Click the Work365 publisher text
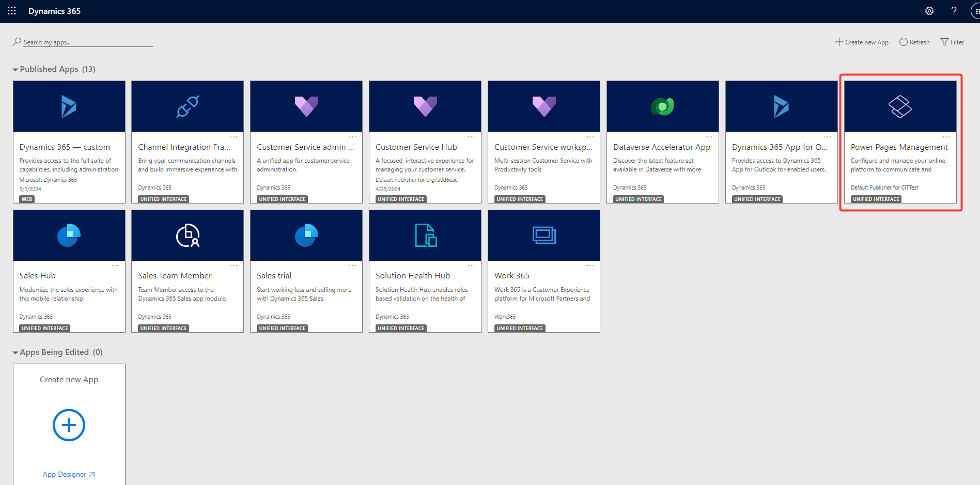The image size is (980, 485). click(x=505, y=317)
